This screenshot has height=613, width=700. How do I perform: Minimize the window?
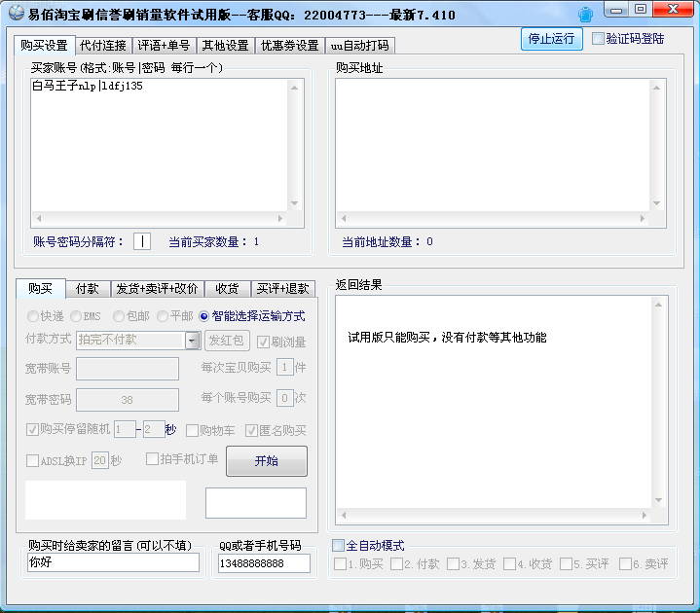[616, 10]
